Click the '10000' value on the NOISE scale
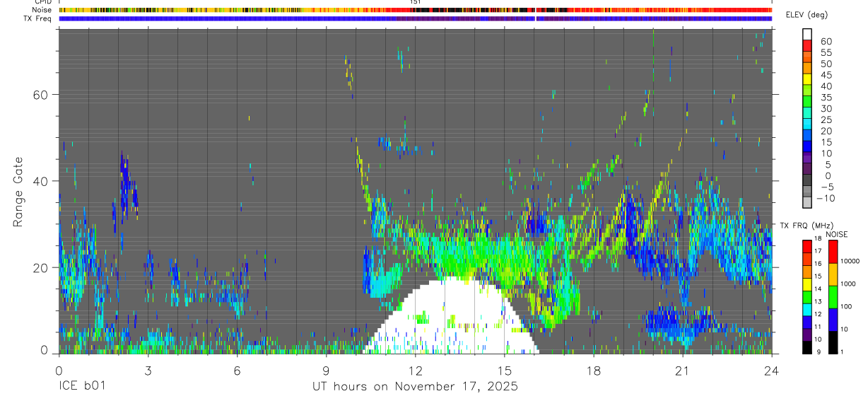This screenshot has width=868, height=401. 850,262
